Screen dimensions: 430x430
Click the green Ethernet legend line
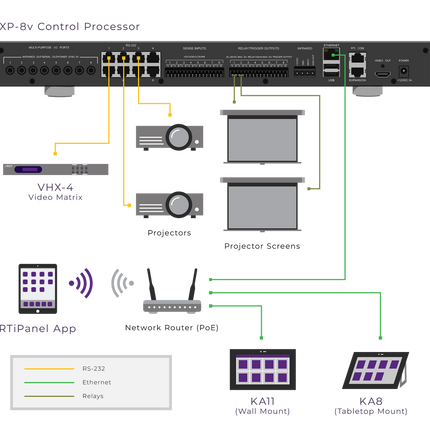pos(49,382)
